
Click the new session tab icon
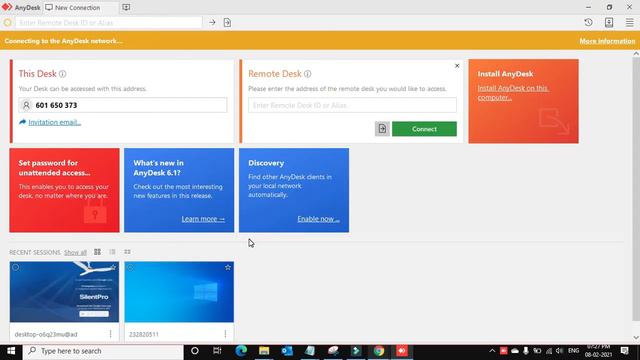coord(126,7)
